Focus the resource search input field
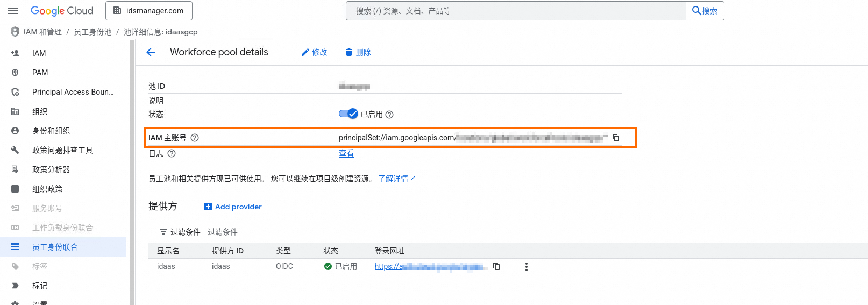The width and height of the screenshot is (868, 305). [x=516, y=11]
